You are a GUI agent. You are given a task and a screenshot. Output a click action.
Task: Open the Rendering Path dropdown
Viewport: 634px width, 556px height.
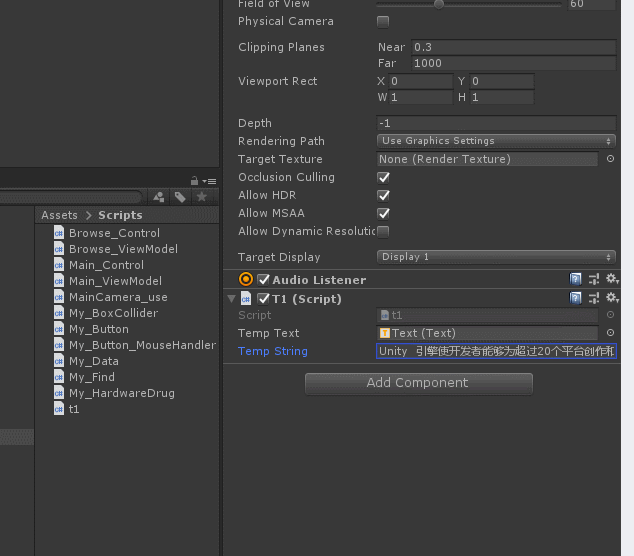(496, 141)
